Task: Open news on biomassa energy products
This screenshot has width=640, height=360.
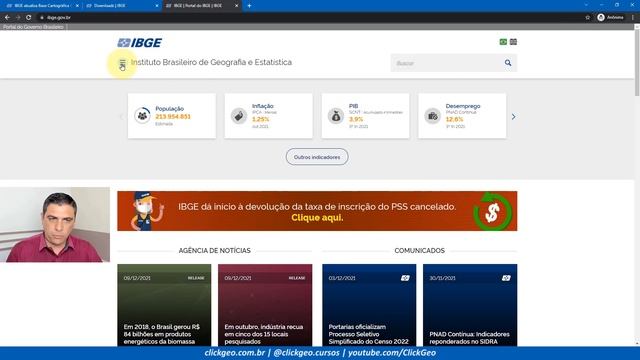Action: tap(164, 305)
